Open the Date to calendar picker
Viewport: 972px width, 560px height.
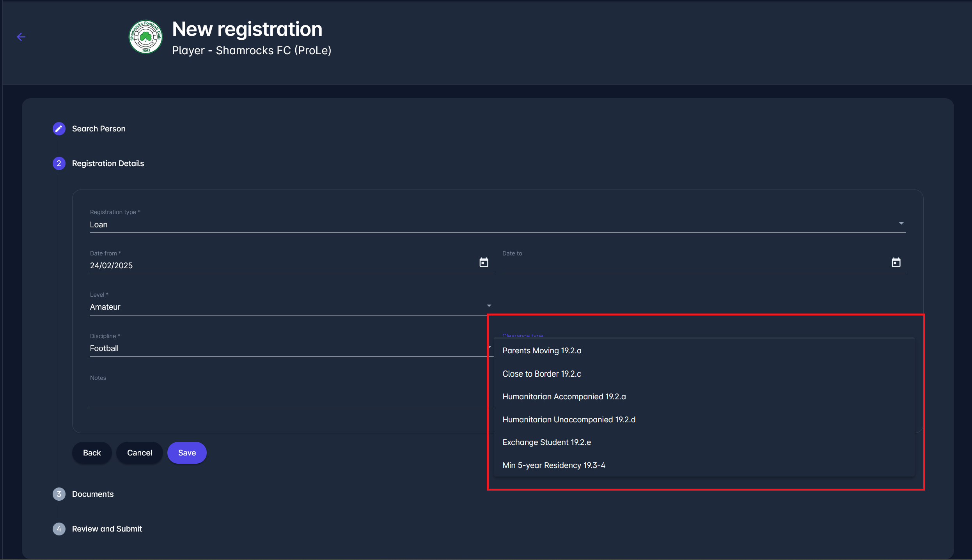pyautogui.click(x=896, y=262)
